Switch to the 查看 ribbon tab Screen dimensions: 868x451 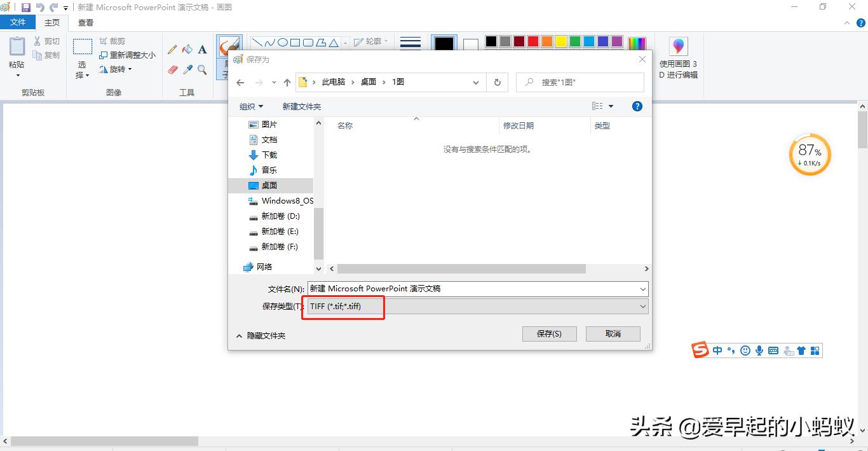pos(85,22)
